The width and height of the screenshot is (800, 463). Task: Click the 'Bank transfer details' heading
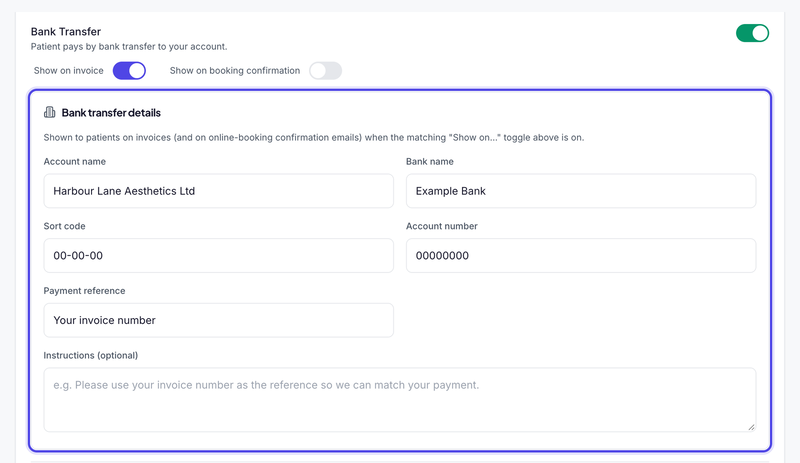pyautogui.click(x=111, y=113)
